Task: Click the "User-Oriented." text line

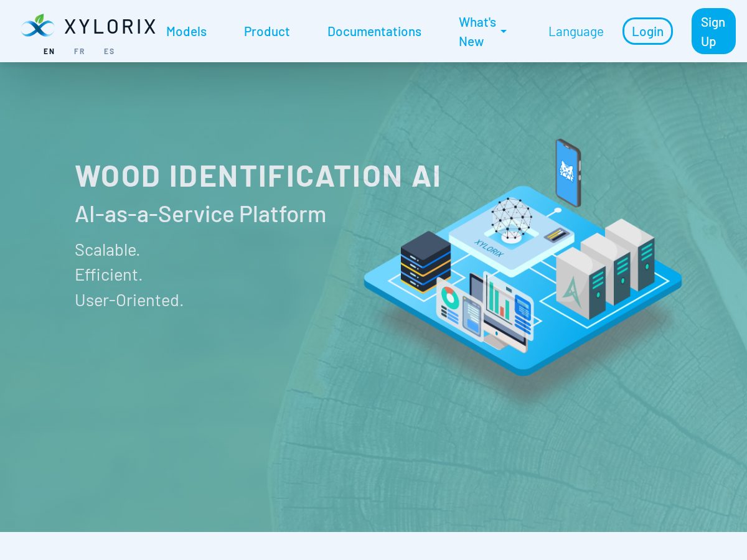Action: coord(129,300)
